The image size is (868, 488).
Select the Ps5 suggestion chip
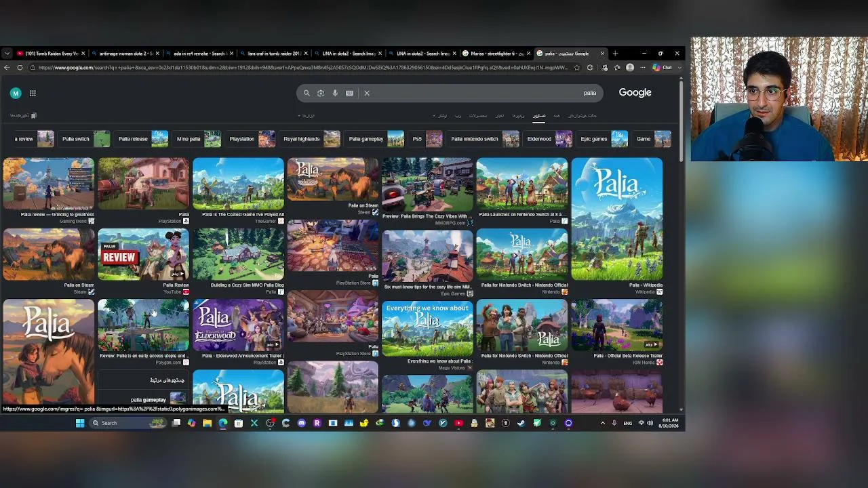[x=427, y=139]
